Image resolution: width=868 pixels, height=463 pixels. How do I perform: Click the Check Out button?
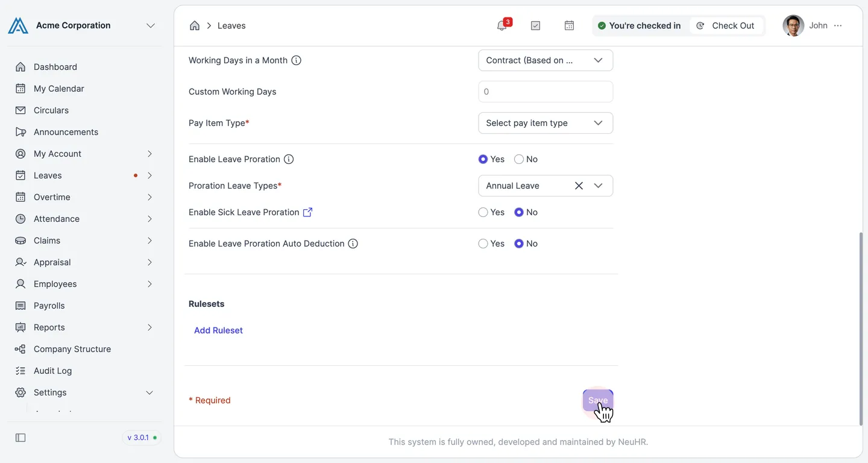[726, 25]
